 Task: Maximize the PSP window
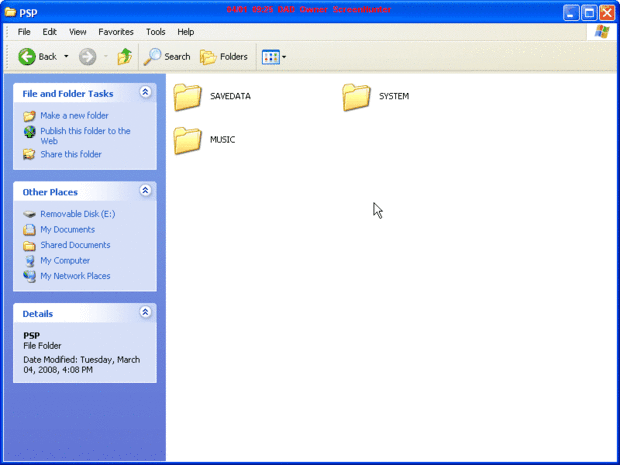click(589, 13)
